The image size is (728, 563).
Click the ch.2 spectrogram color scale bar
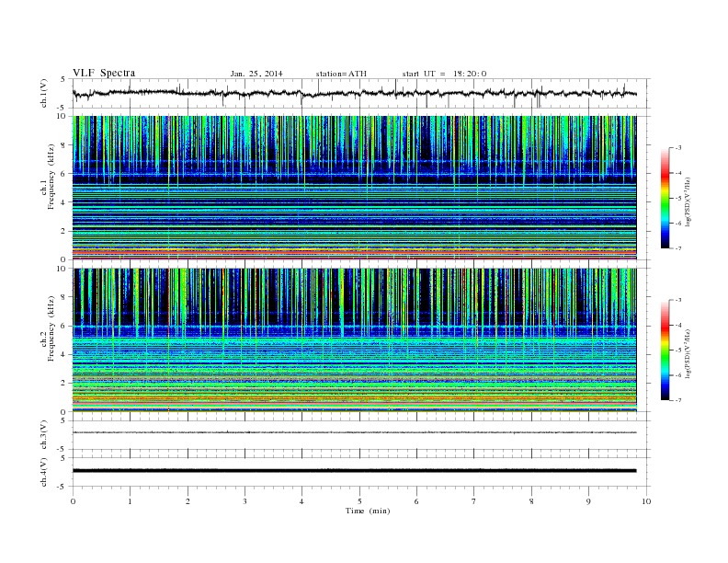coord(665,350)
